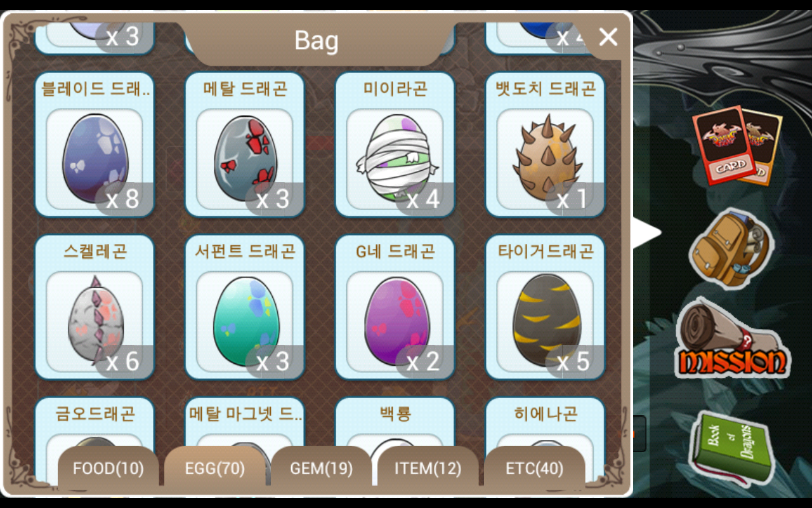Viewport: 812px width, 508px height.
Task: Open the ITEM(12) tab
Action: 428,469
